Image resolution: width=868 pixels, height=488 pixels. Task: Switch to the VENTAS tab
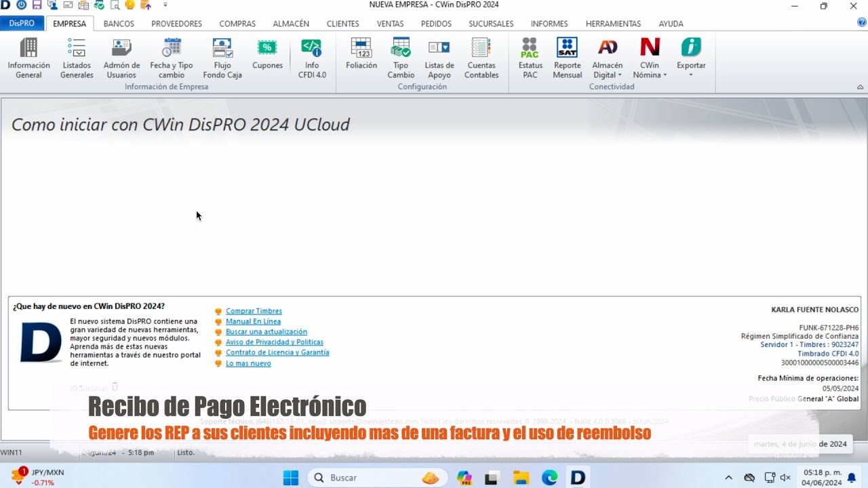[x=390, y=24]
